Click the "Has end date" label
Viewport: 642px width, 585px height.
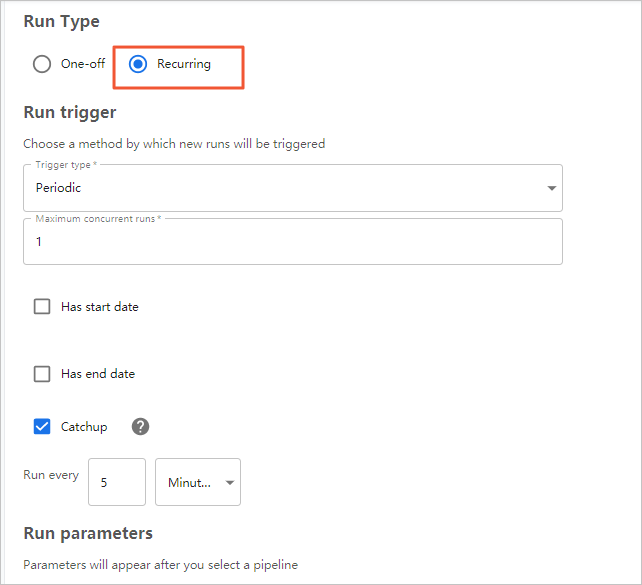click(98, 374)
